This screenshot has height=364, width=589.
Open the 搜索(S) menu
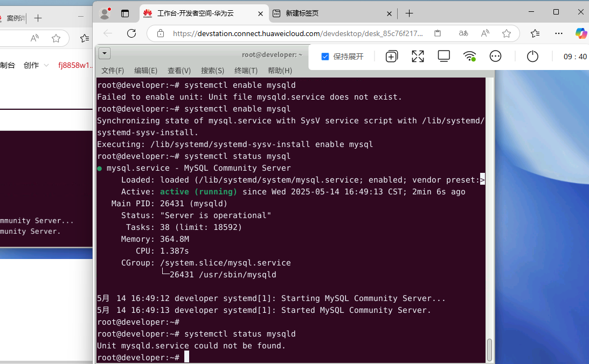(x=213, y=71)
